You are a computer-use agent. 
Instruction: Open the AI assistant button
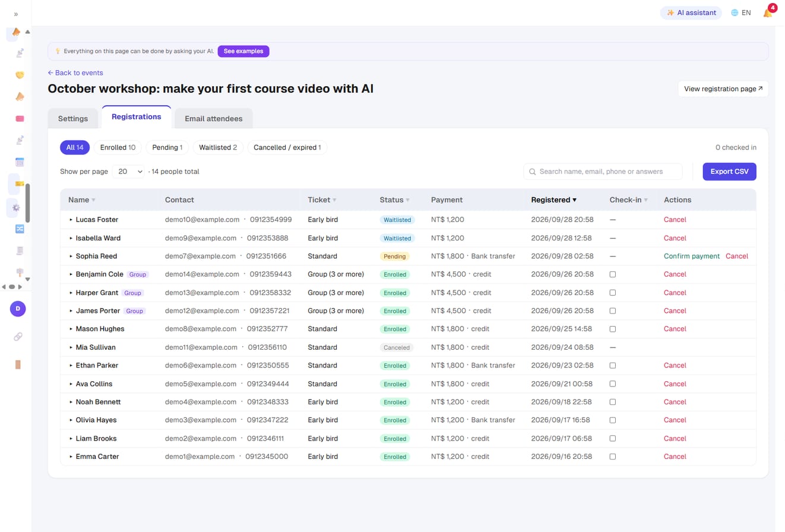pyautogui.click(x=691, y=12)
